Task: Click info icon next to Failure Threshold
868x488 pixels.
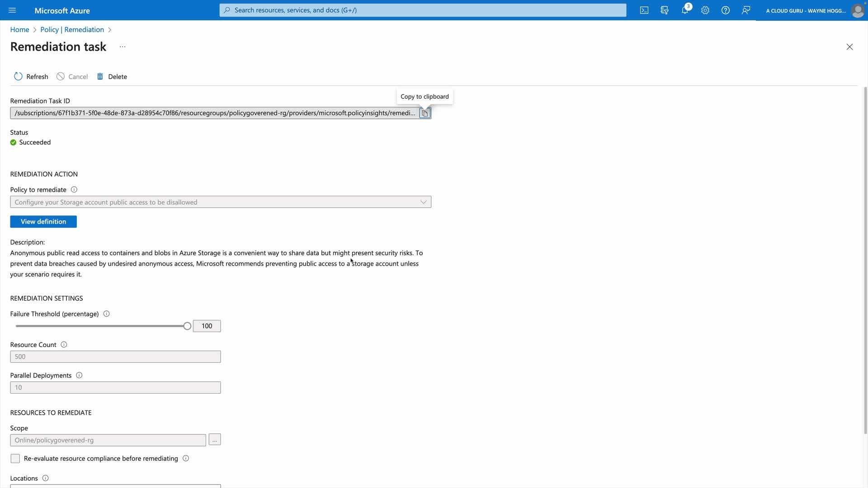Action: point(106,314)
